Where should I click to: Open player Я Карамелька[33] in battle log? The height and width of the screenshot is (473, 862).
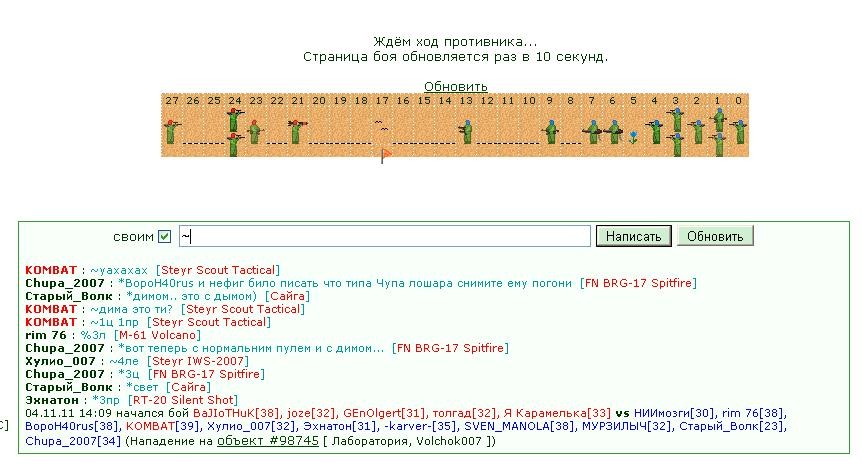point(557,413)
